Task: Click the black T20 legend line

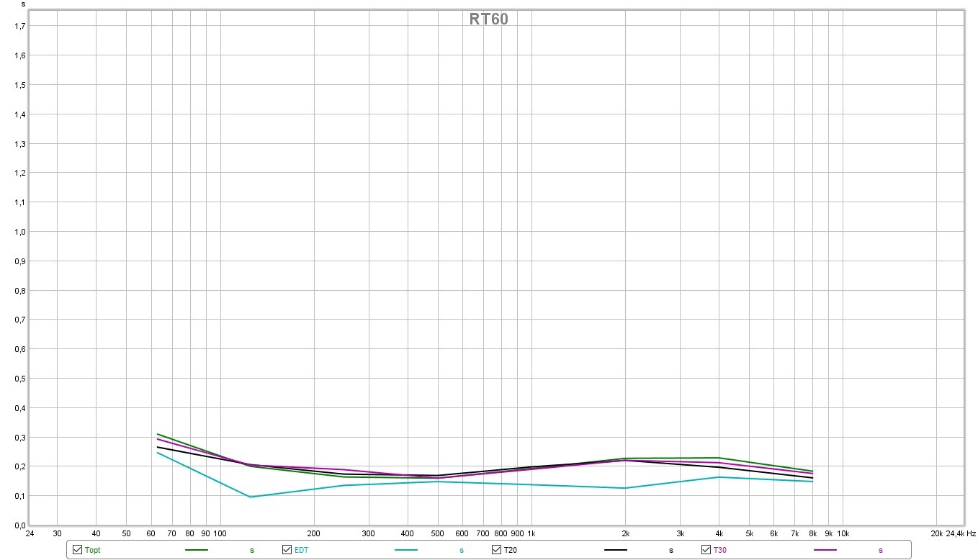Action: pos(616,550)
